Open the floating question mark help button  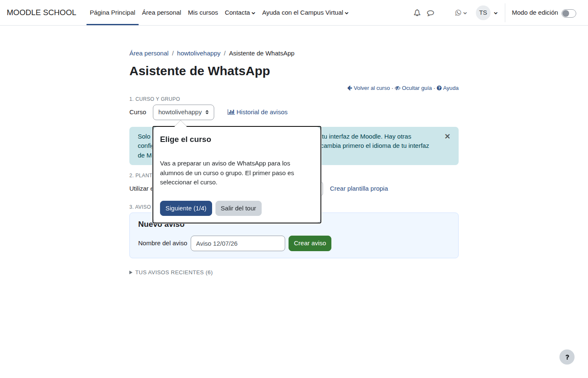(567, 357)
